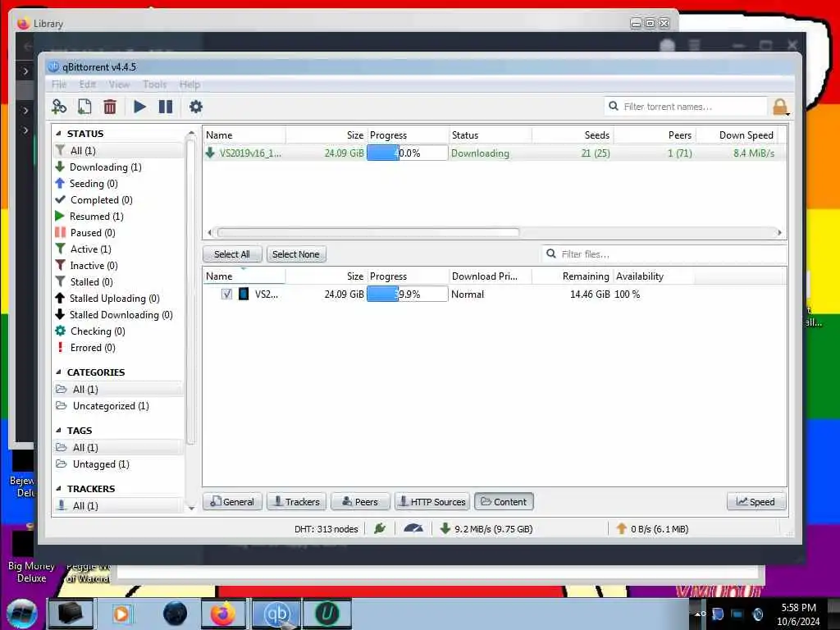Select the Active (1) status filter

[x=90, y=249]
